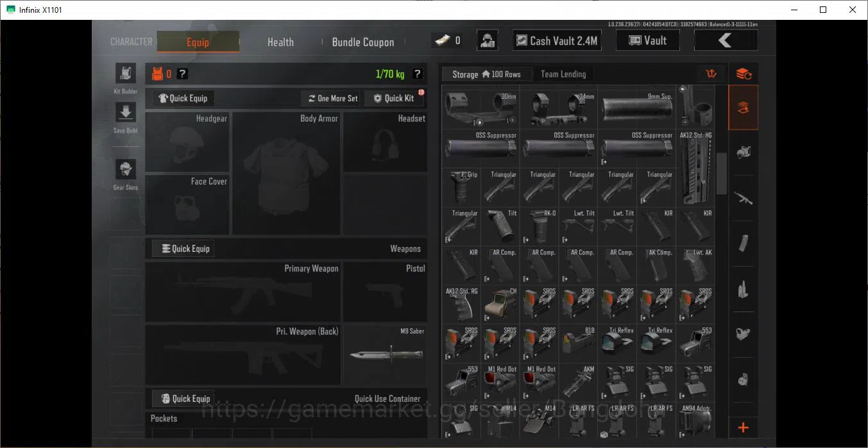Select the sight attachments filter icon

click(x=744, y=334)
